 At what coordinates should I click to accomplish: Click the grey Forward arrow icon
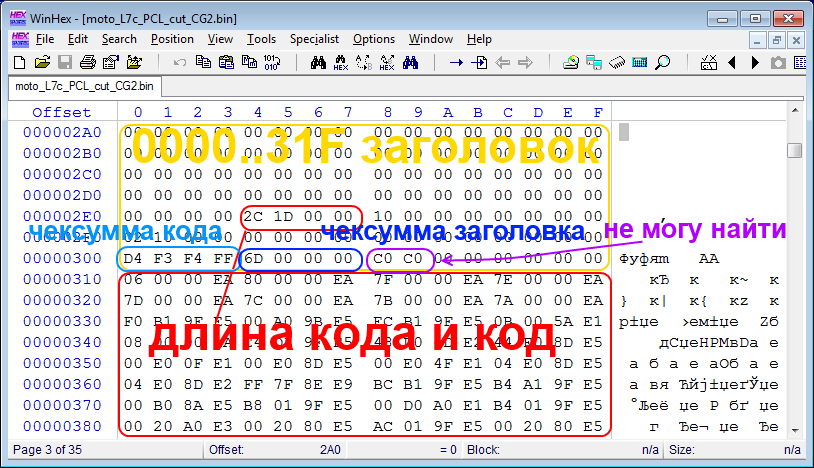tap(525, 63)
